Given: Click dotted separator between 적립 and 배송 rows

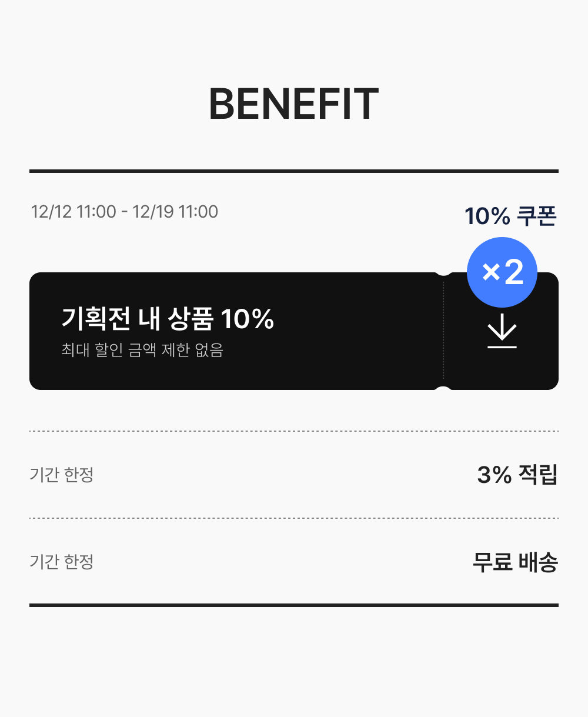Looking at the screenshot, I should point(294,518).
